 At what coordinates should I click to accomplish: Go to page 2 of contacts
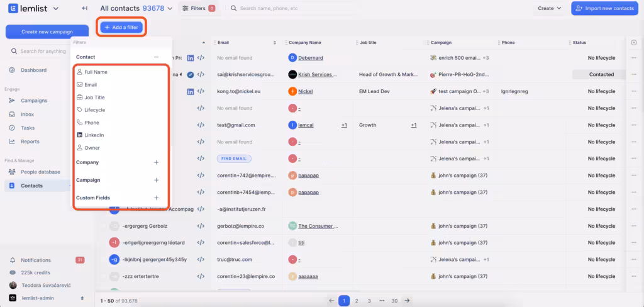pos(357,301)
